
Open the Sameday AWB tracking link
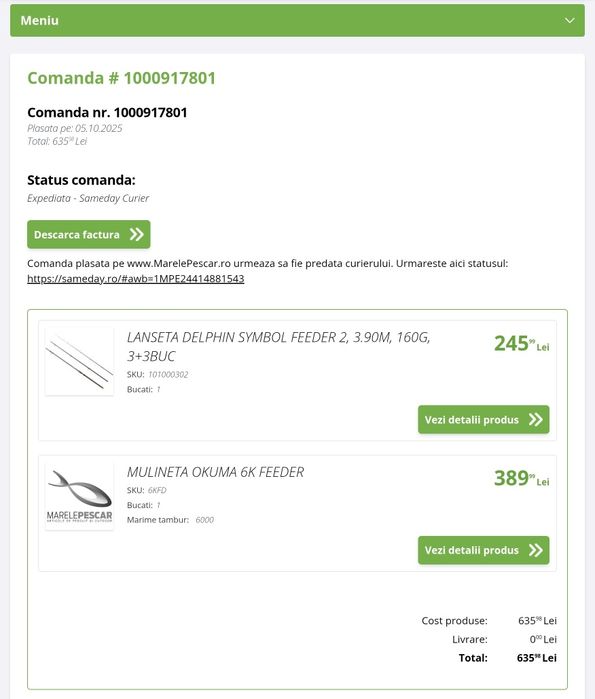[x=135, y=279]
